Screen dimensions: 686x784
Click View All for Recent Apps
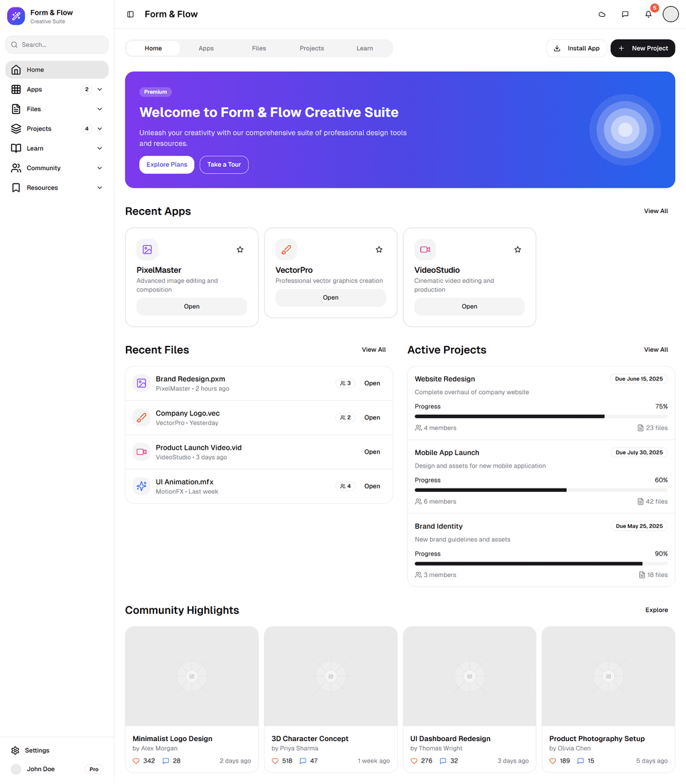tap(656, 211)
